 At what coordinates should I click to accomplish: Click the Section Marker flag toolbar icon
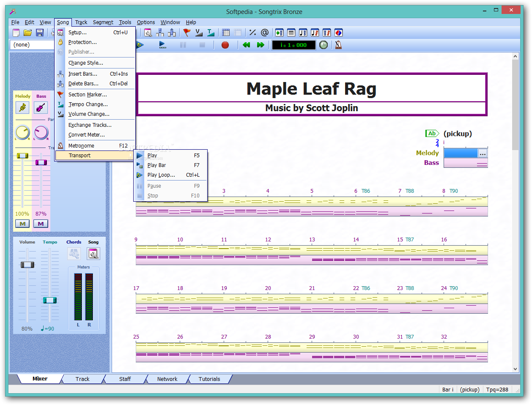coord(187,33)
